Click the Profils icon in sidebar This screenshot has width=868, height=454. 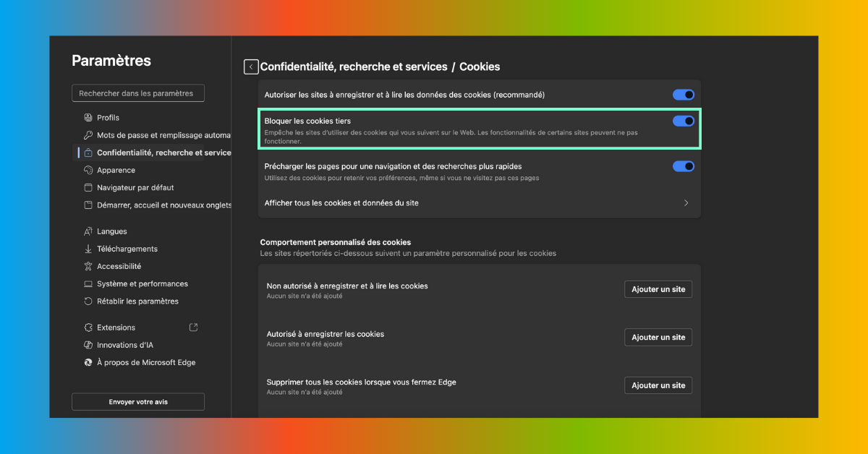88,118
